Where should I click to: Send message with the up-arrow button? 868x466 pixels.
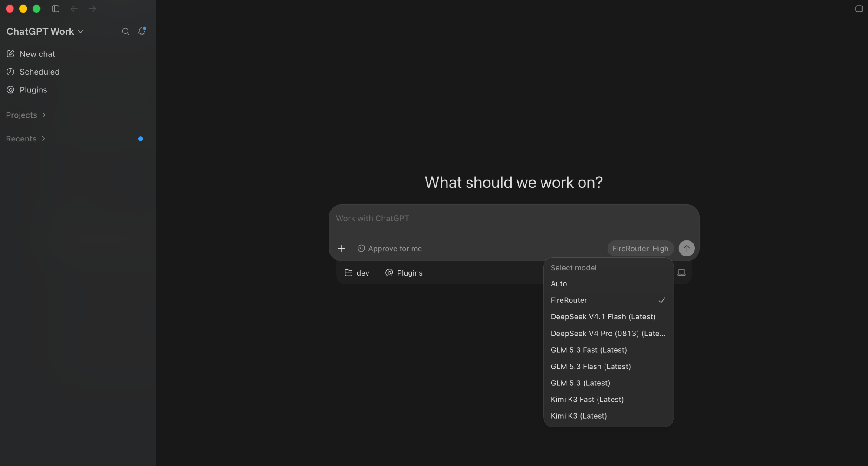coord(687,248)
